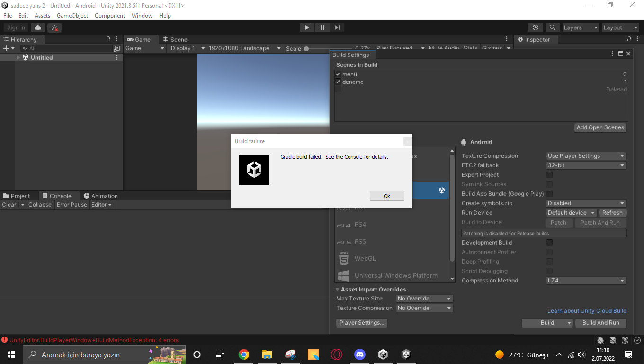
Task: Open the global search magnifier icon
Action: [552, 27]
